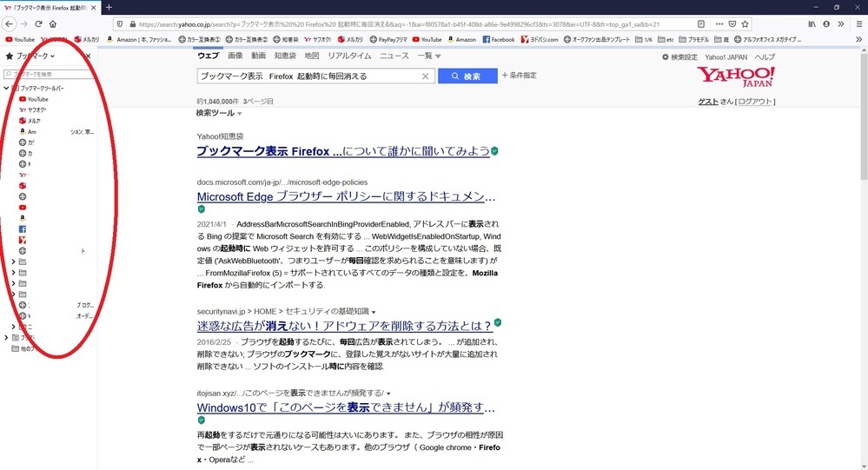The image size is (868, 470).
Task: Switch to the 画像 search tab
Action: click(x=235, y=56)
